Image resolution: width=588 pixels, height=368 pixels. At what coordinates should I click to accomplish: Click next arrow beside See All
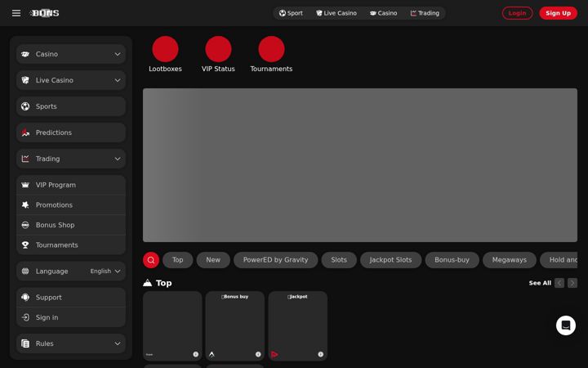pyautogui.click(x=572, y=283)
